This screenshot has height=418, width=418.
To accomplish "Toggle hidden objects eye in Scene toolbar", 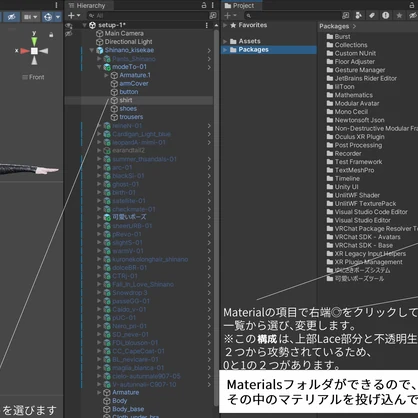I will (x=11, y=17).
